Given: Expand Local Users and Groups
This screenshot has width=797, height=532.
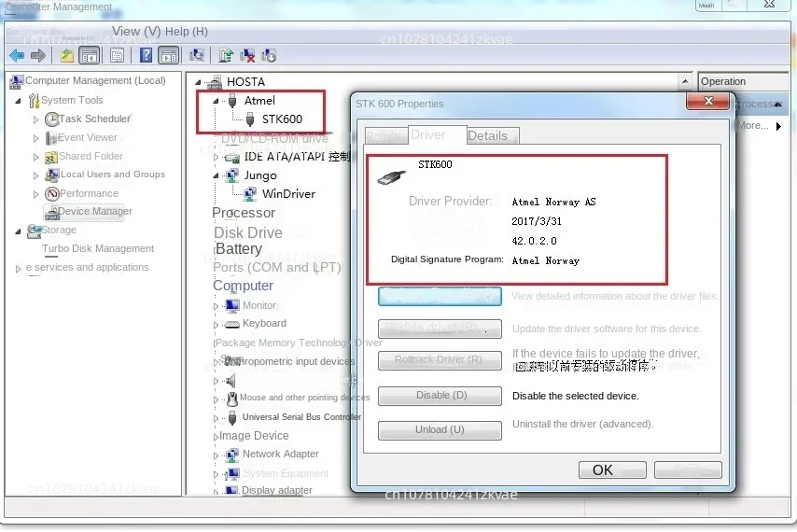Looking at the screenshot, I should click(x=35, y=175).
